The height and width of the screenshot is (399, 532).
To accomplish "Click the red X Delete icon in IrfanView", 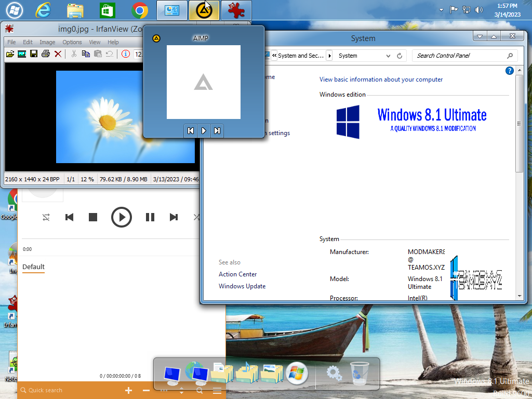I will [58, 54].
